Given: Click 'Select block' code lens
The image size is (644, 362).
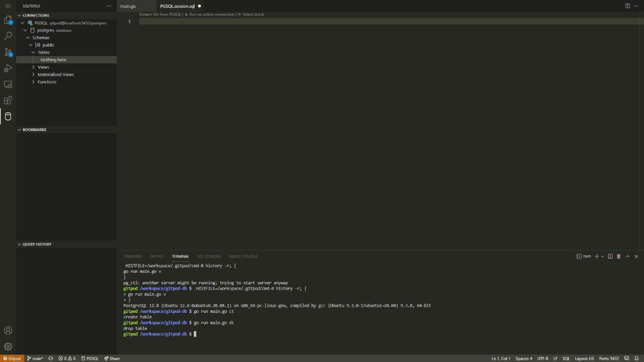Looking at the screenshot, I should pos(251,14).
